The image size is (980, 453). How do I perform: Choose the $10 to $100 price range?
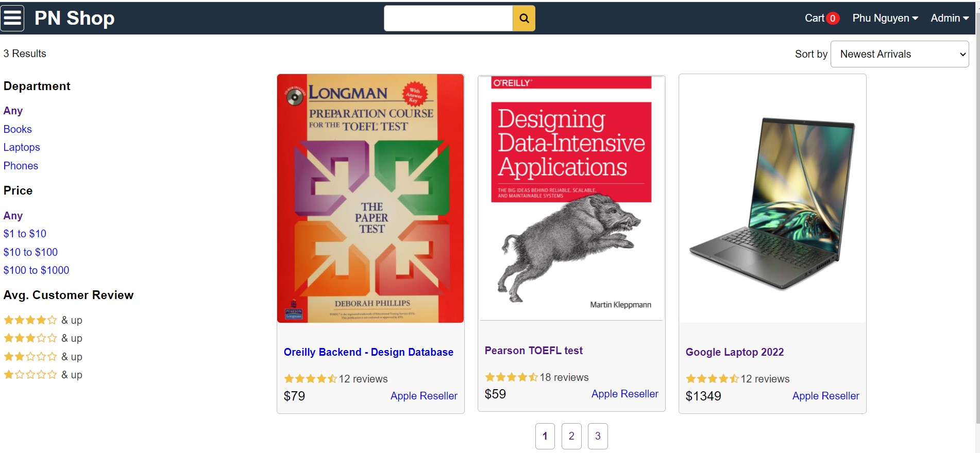(30, 252)
